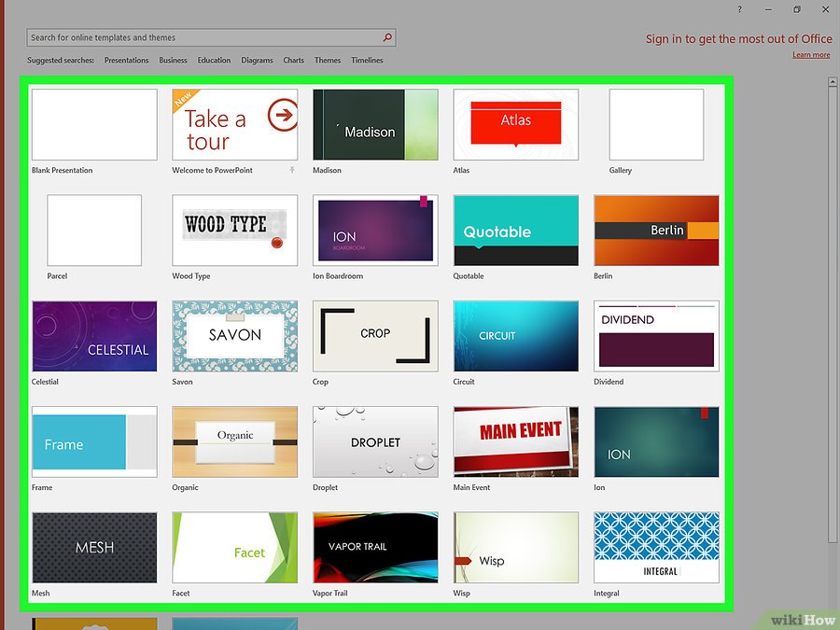This screenshot has width=840, height=630.
Task: Open the Help question mark icon
Action: (x=739, y=9)
